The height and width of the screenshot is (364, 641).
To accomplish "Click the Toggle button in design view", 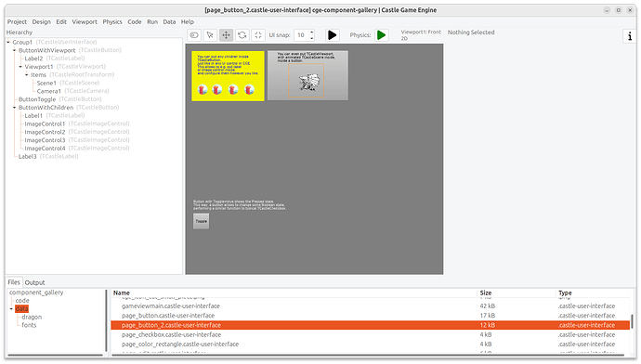I will pos(202,221).
